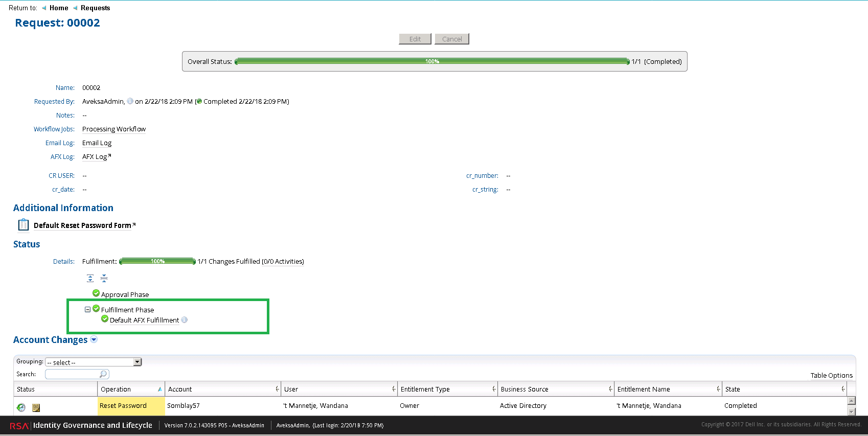Click info icon next to AveksaAdmin requester

point(130,101)
